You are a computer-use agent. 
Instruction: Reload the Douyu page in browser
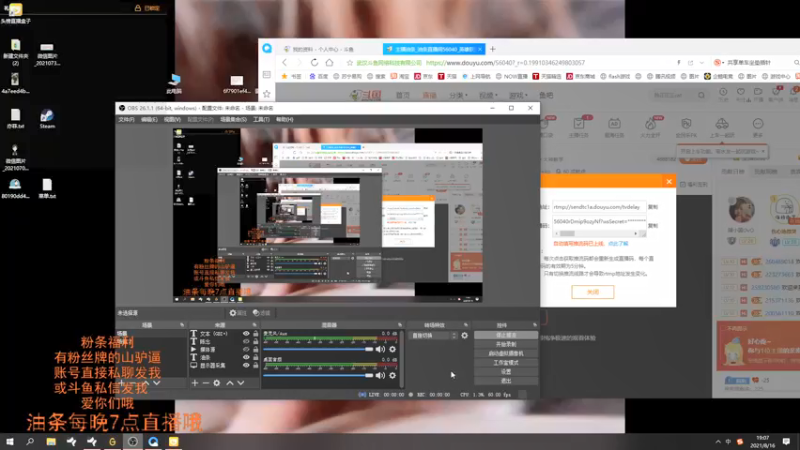[314, 63]
